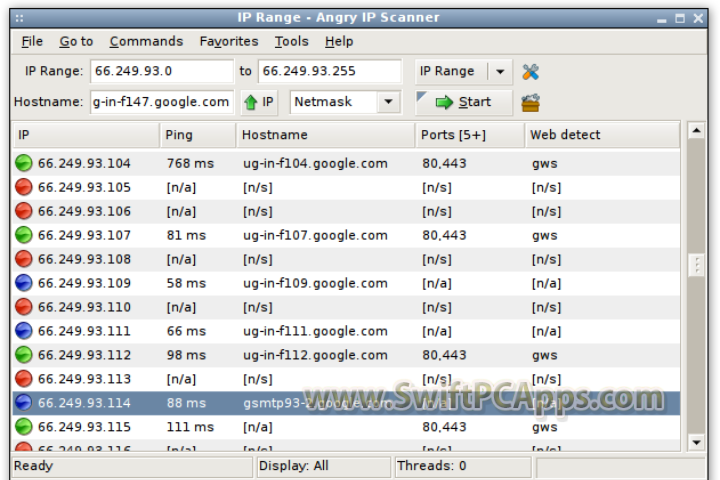The image size is (720, 480).
Task: Click the scrollbar up arrow
Action: [697, 131]
